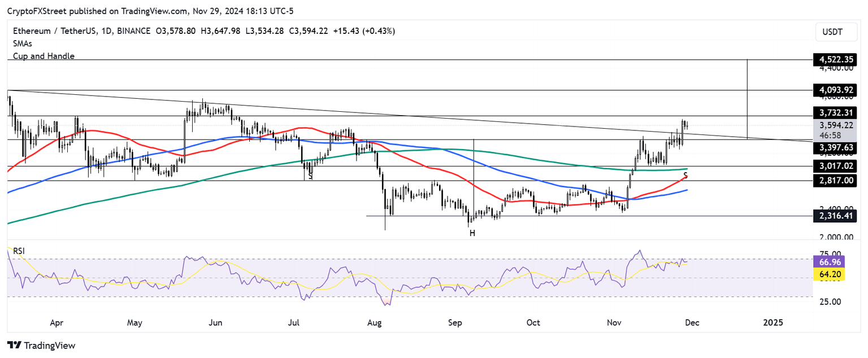
Task: Toggle the USDT currency display
Action: pos(836,32)
